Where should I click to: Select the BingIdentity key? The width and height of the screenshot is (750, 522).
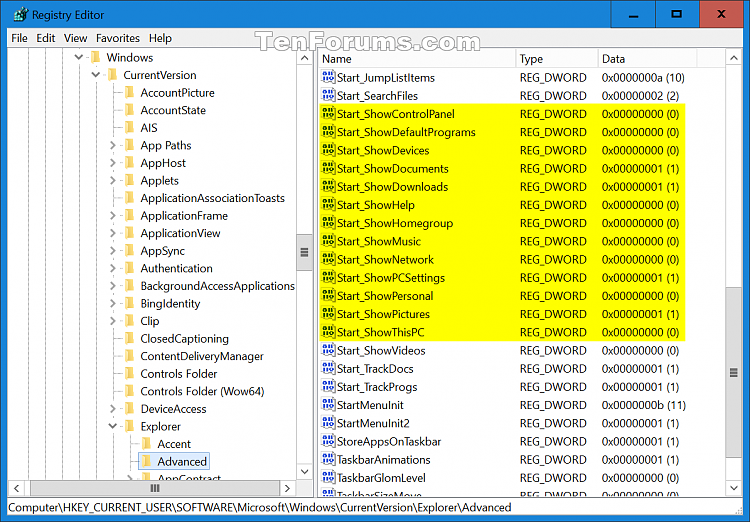pos(170,303)
